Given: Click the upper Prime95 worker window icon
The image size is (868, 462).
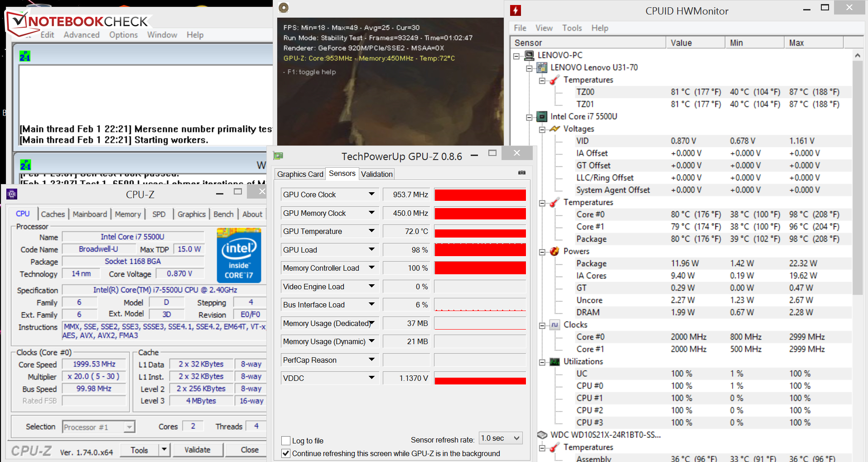Looking at the screenshot, I should [25, 56].
